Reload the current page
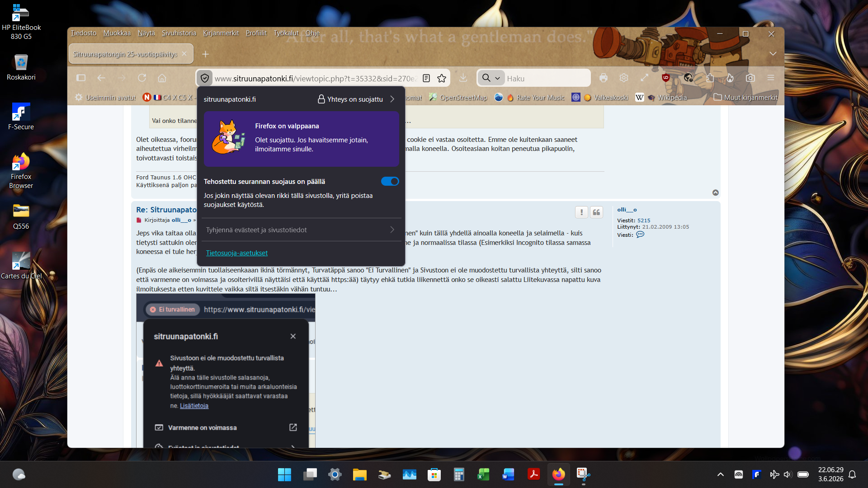 (x=142, y=78)
